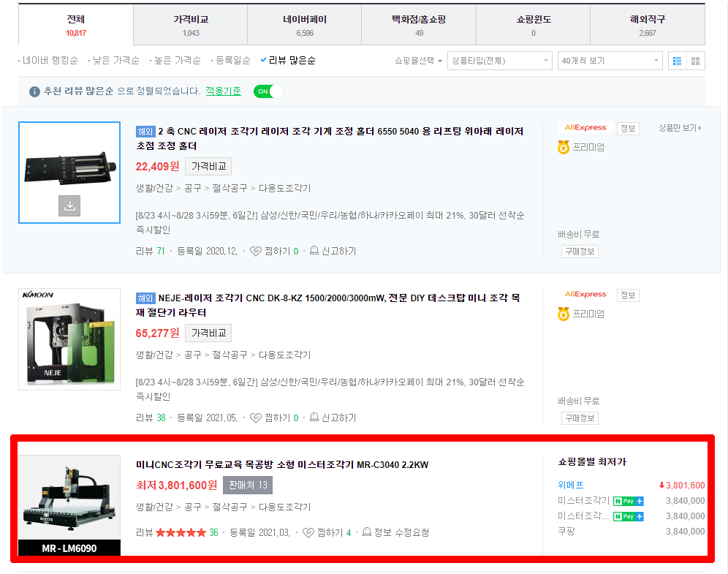
Task: Click 가격비교 button for 22,409원 item
Action: coord(208,166)
